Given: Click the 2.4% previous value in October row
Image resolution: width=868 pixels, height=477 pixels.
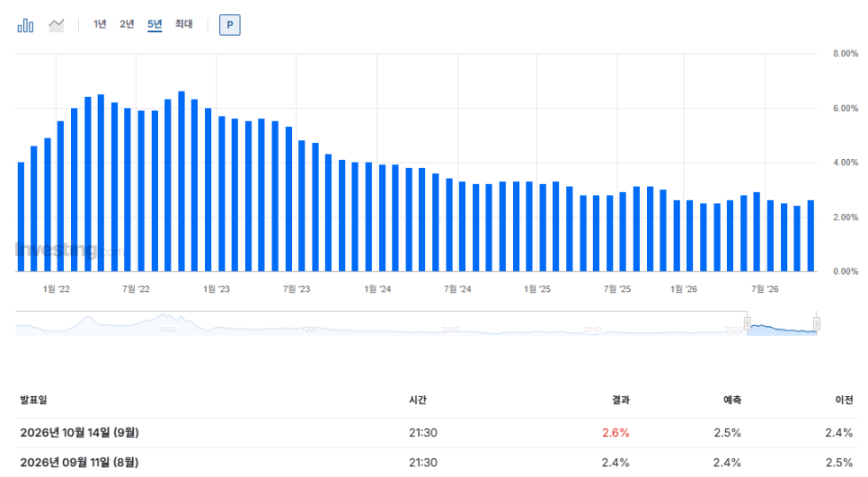Looking at the screenshot, I should pos(839,433).
